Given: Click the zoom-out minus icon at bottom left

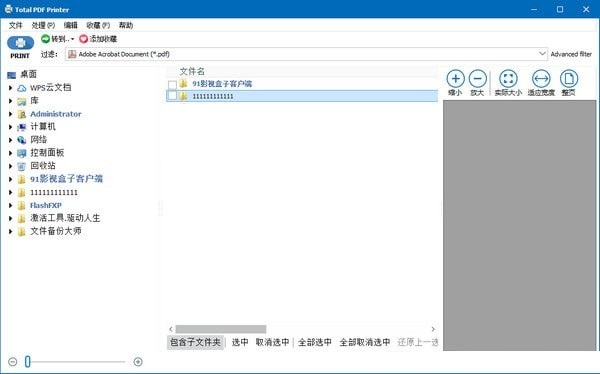Looking at the screenshot, I should click(x=13, y=362).
